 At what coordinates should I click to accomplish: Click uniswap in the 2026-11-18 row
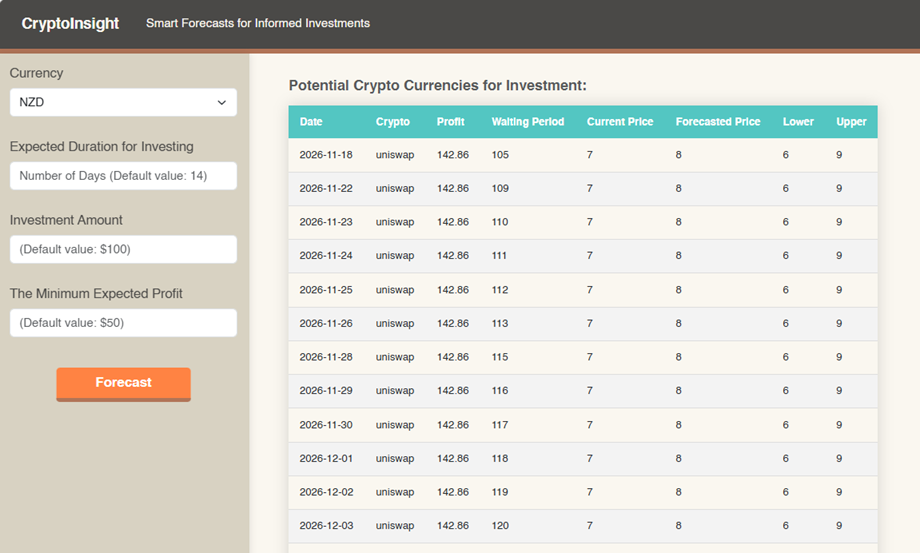tap(395, 155)
